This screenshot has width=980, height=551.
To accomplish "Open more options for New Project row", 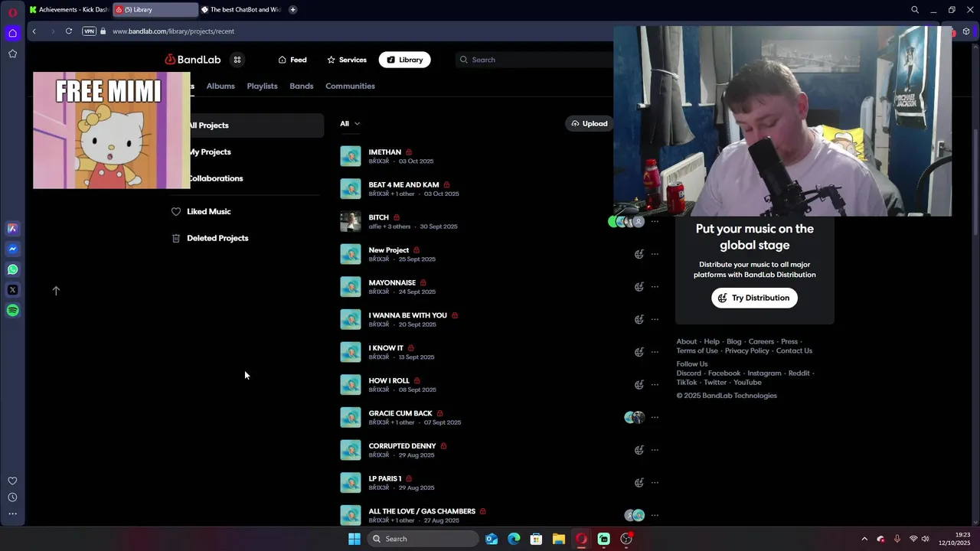I will click(655, 254).
